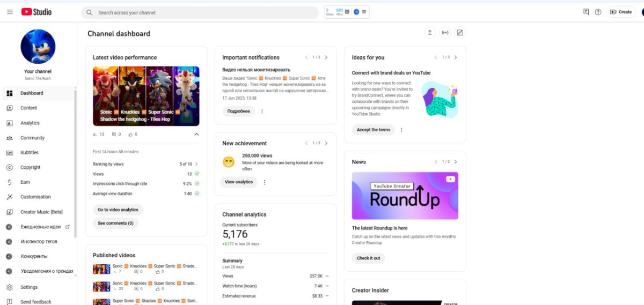Open the published video with 23 views
This screenshot has width=644, height=305.
146,286
